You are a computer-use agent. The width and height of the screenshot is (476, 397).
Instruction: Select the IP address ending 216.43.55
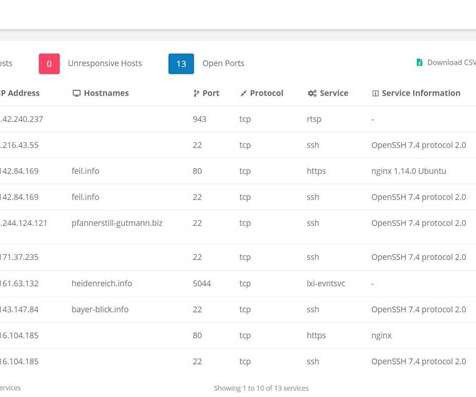tap(19, 145)
